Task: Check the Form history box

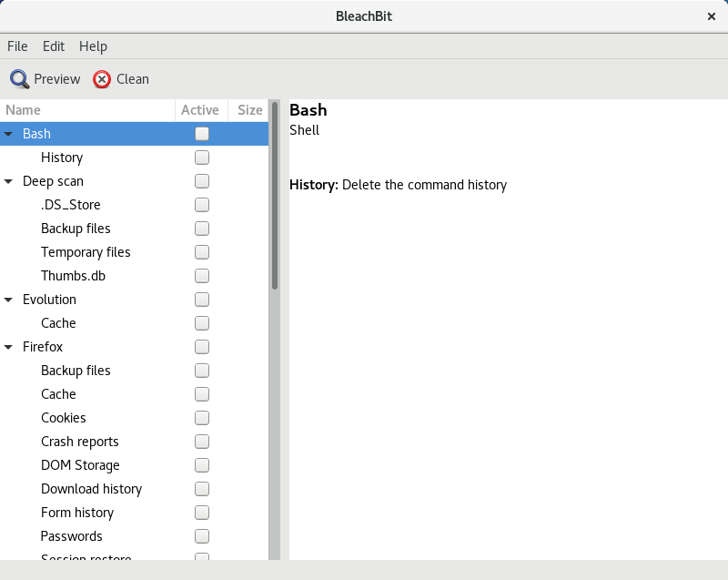Action: [202, 513]
